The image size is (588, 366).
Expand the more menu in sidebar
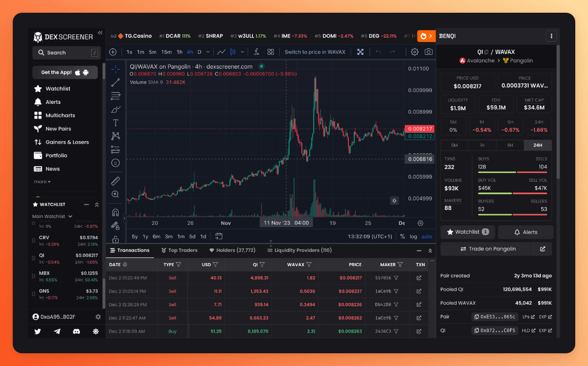(x=42, y=182)
